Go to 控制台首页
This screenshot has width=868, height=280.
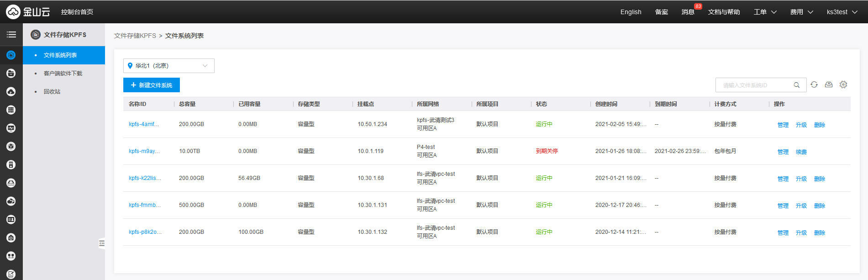coord(77,12)
